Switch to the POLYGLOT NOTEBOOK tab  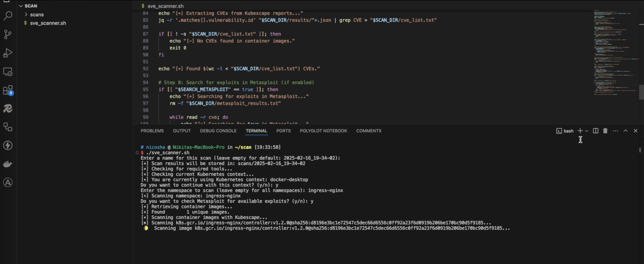point(323,131)
